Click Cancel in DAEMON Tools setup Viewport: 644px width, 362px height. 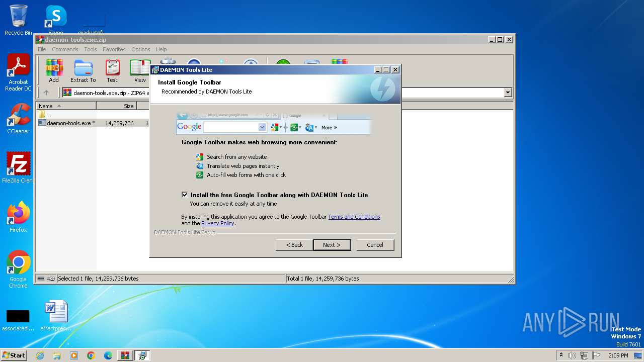(375, 245)
